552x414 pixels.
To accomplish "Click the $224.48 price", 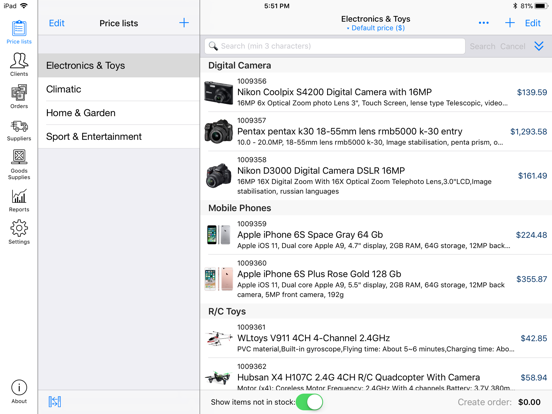I will [531, 235].
